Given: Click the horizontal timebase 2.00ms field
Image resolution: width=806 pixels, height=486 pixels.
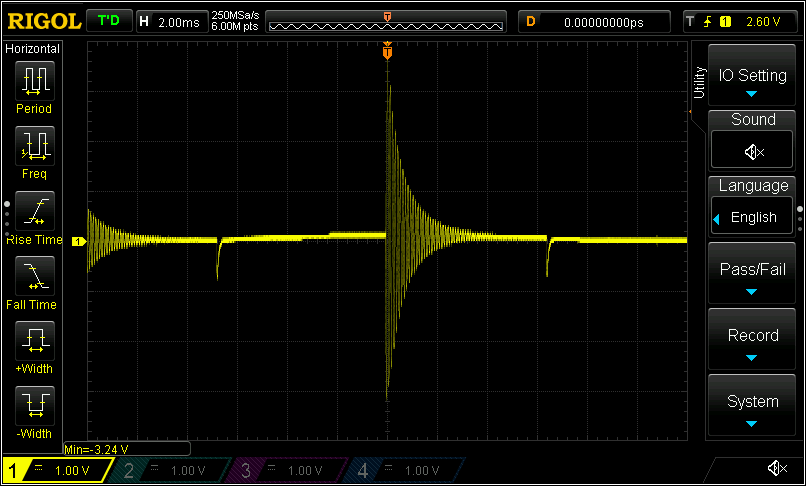Looking at the screenshot, I should 180,21.
